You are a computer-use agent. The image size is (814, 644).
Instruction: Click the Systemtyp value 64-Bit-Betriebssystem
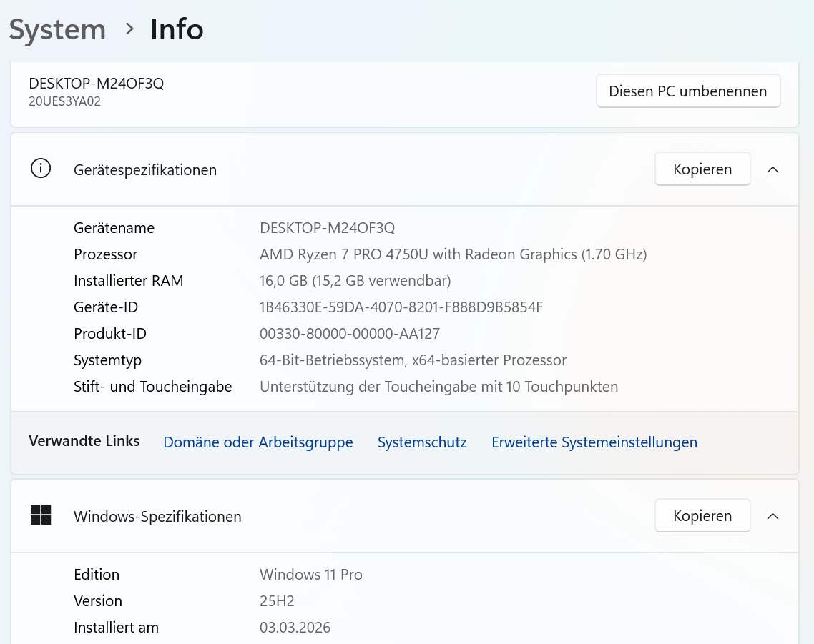click(x=413, y=360)
